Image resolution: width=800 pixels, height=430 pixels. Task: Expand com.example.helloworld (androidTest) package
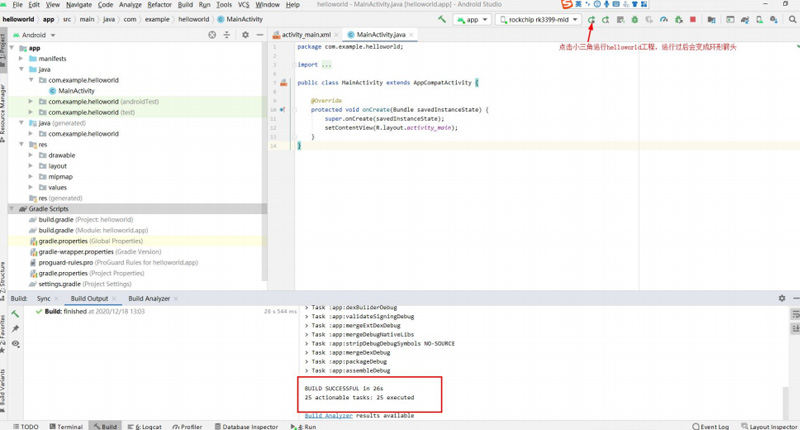tap(31, 102)
